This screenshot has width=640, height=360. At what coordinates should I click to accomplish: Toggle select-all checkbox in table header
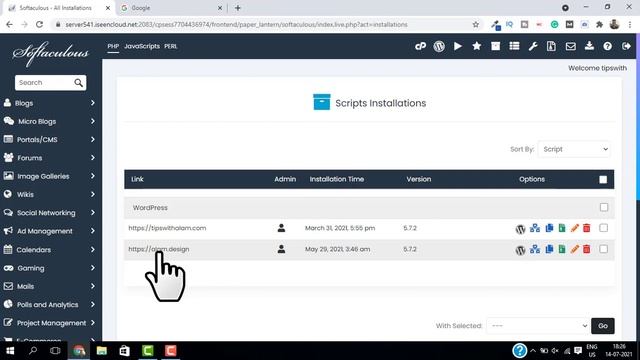(603, 180)
